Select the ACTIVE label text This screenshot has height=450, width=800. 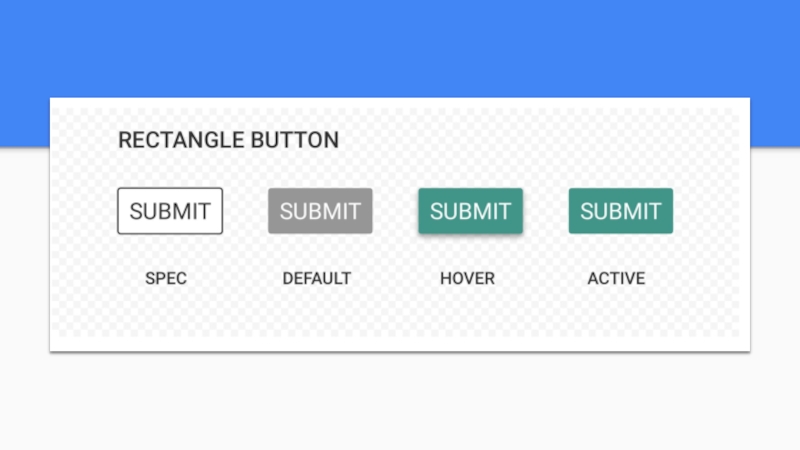pyautogui.click(x=616, y=278)
